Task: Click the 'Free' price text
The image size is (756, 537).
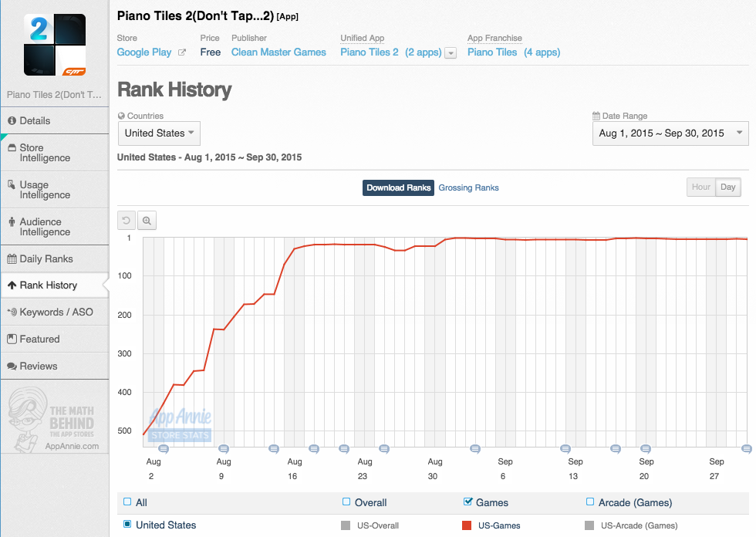Action: click(x=211, y=52)
